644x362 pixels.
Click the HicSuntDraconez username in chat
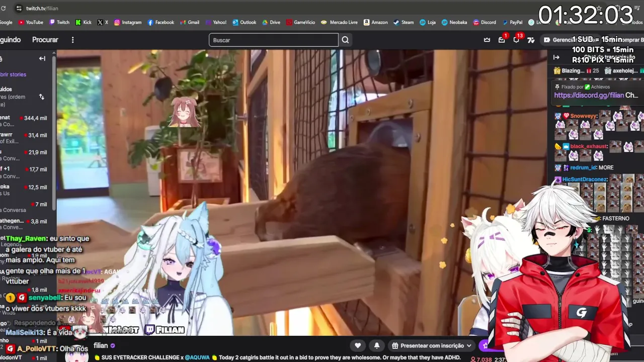tap(585, 179)
